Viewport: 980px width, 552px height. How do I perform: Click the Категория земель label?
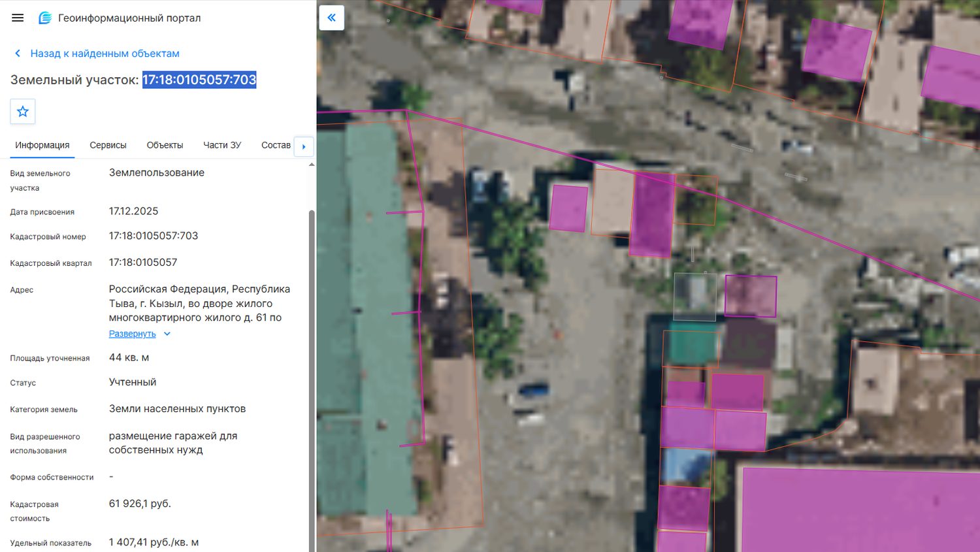(x=44, y=410)
